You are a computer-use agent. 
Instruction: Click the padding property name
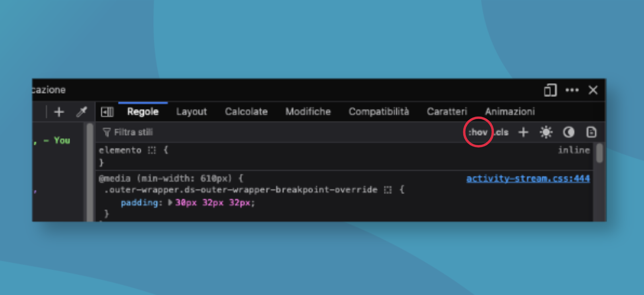(x=140, y=203)
